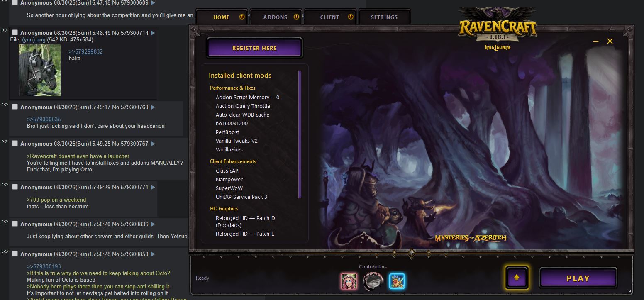The image size is (644, 300).
Task: Select the 'ClassicAPI' mod entry
Action: click(227, 171)
